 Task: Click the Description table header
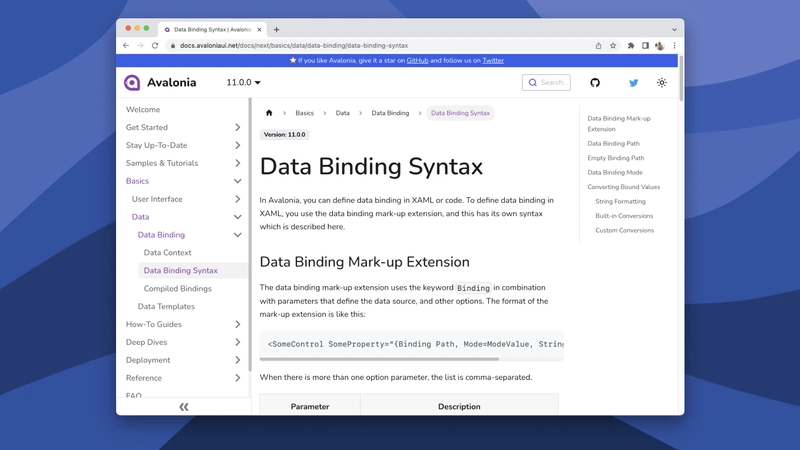(x=459, y=407)
